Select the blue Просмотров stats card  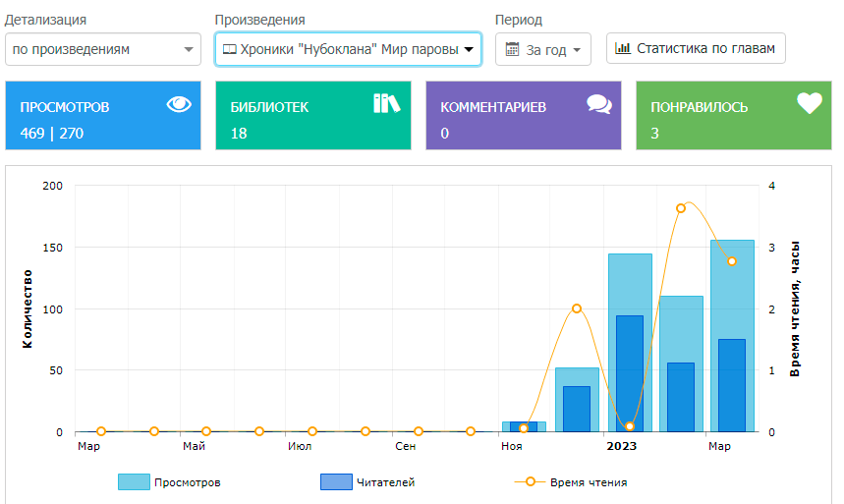pos(102,116)
